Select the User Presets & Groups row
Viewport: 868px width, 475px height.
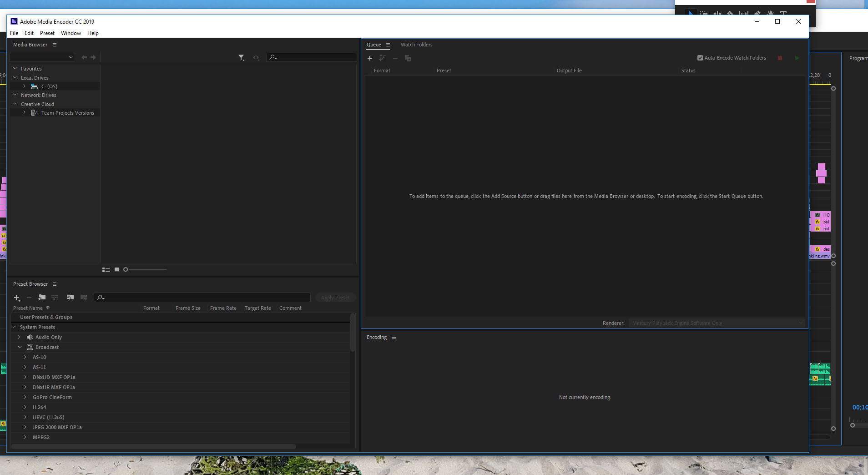pos(181,317)
